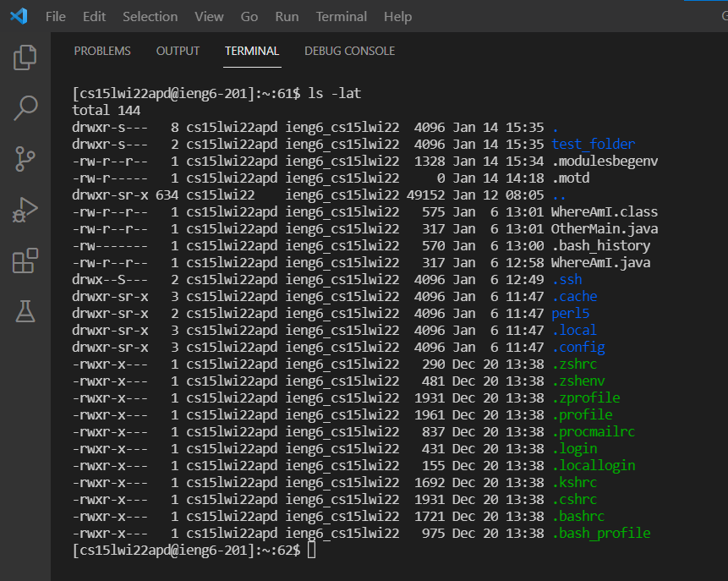Click the .bash_profile filename in terminal

(x=601, y=533)
